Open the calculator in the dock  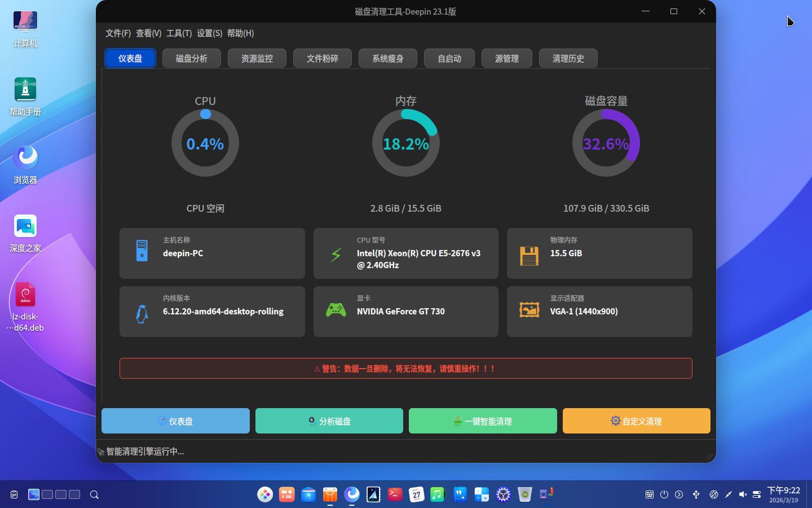482,494
